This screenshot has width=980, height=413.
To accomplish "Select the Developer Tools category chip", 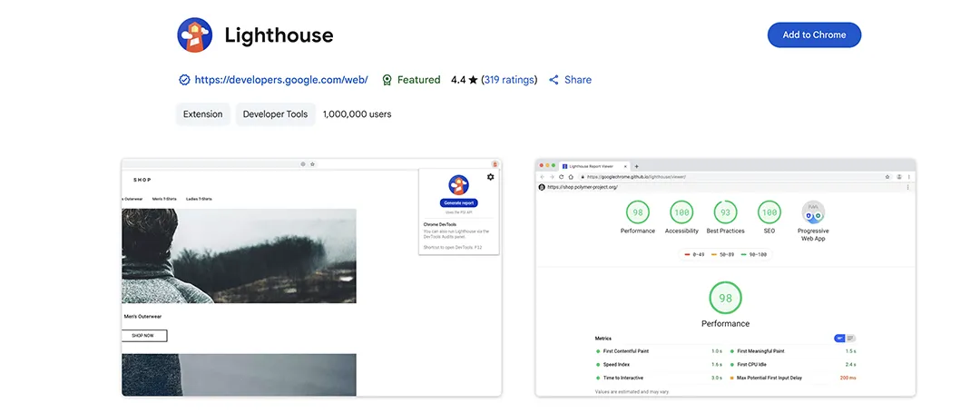I will click(275, 114).
